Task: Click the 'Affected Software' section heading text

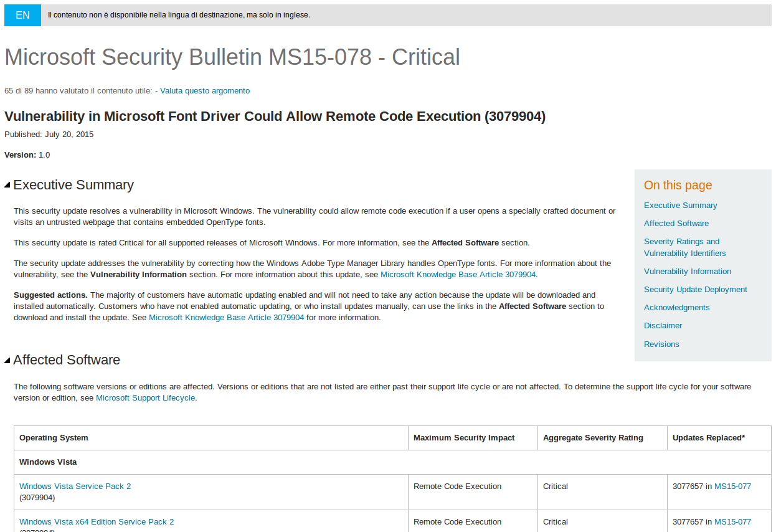Action: point(67,360)
